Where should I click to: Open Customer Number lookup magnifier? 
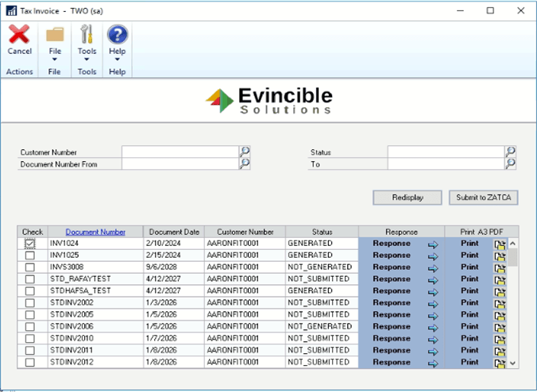(x=245, y=152)
